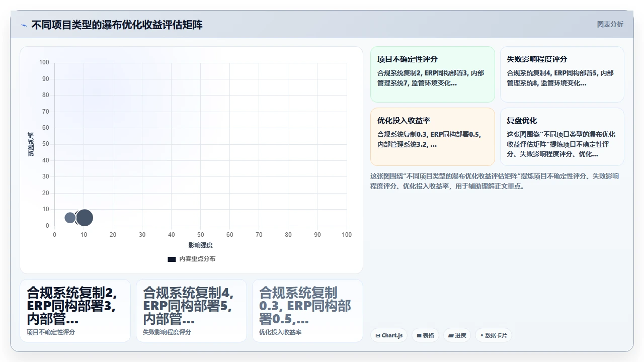Click the 数据卡片 tag
The height and width of the screenshot is (362, 644).
(x=494, y=335)
